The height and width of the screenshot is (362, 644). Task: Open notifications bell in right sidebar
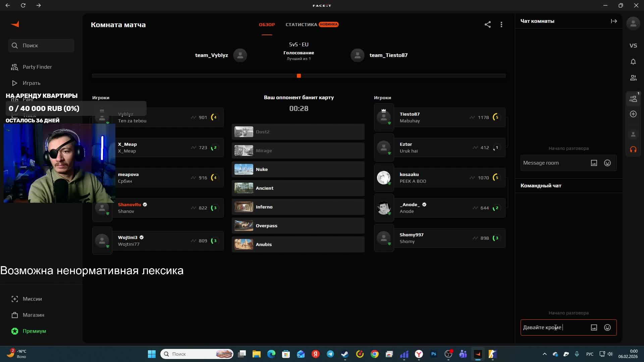pos(633,62)
